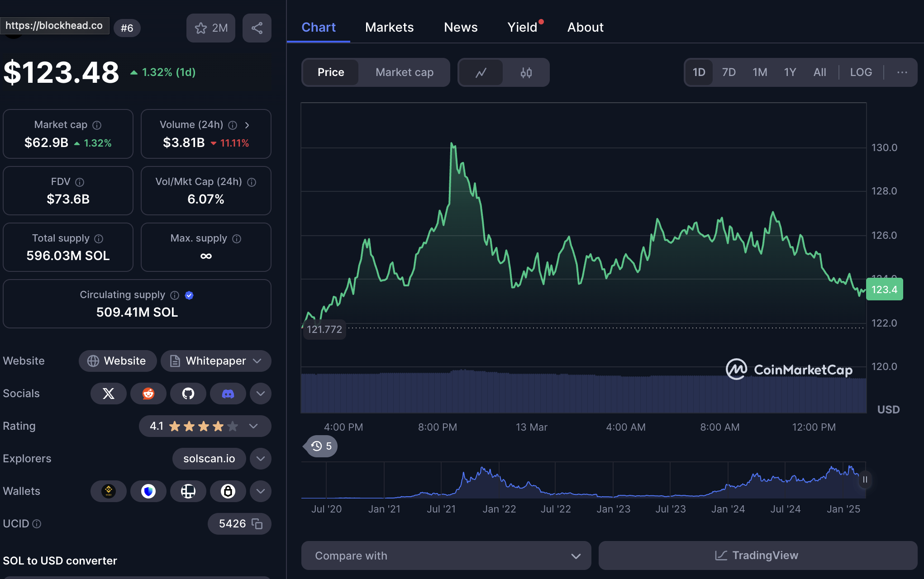Open the Reddit social link
This screenshot has width=924, height=579.
click(x=148, y=394)
